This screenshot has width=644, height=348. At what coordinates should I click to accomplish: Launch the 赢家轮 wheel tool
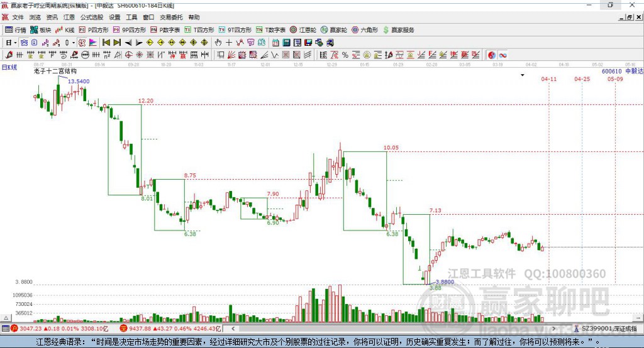[334, 30]
